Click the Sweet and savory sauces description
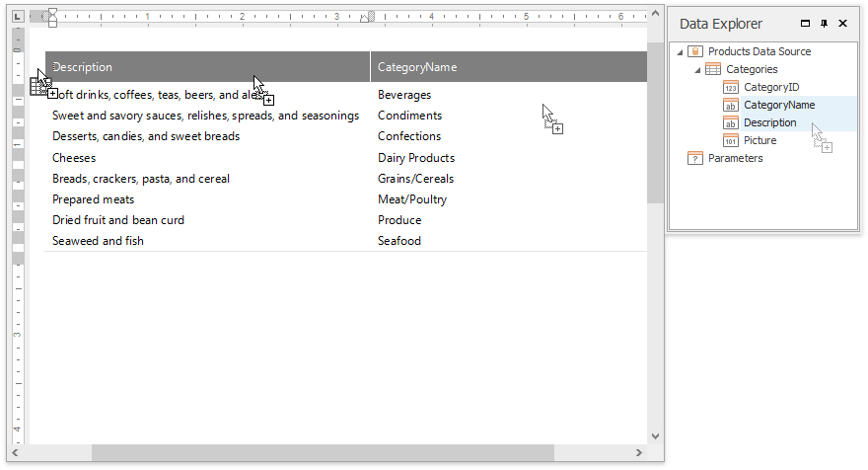The image size is (868, 470). coord(205,116)
